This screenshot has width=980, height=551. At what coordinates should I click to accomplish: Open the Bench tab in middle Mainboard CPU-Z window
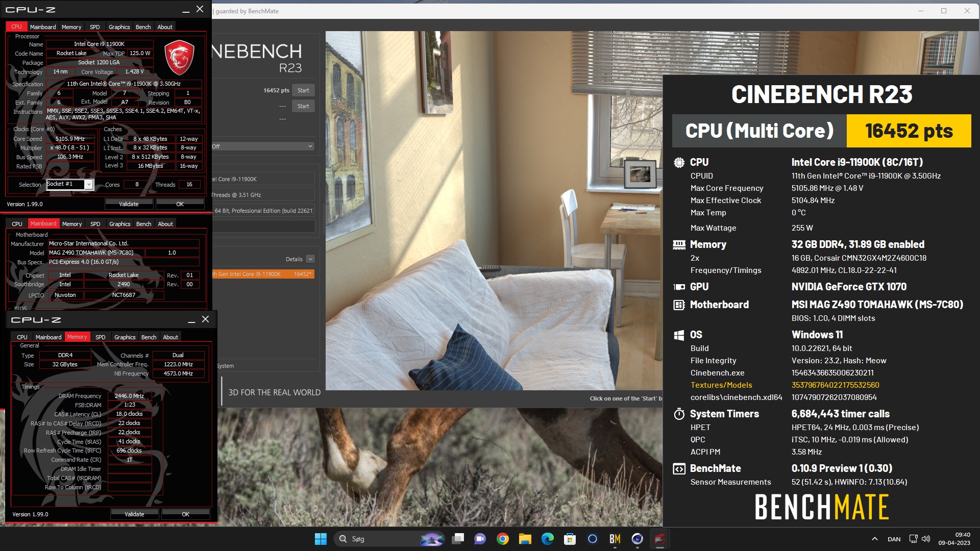[144, 224]
